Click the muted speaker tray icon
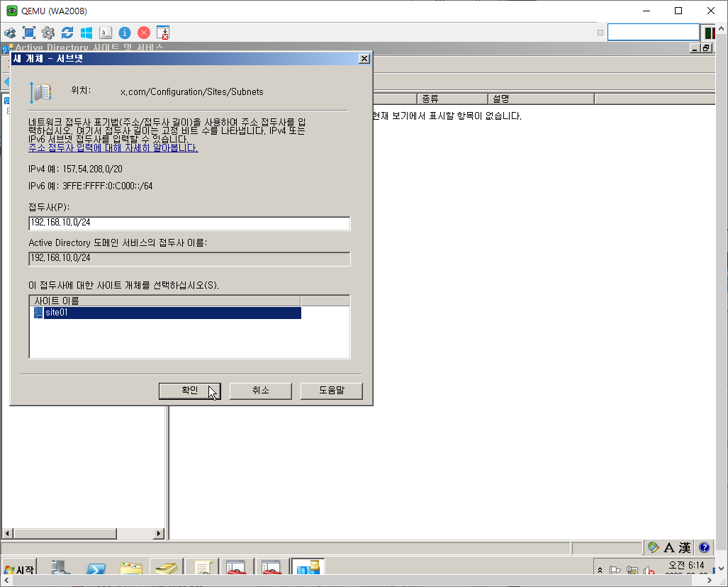Image resolution: width=728 pixels, height=587 pixels. [x=649, y=570]
